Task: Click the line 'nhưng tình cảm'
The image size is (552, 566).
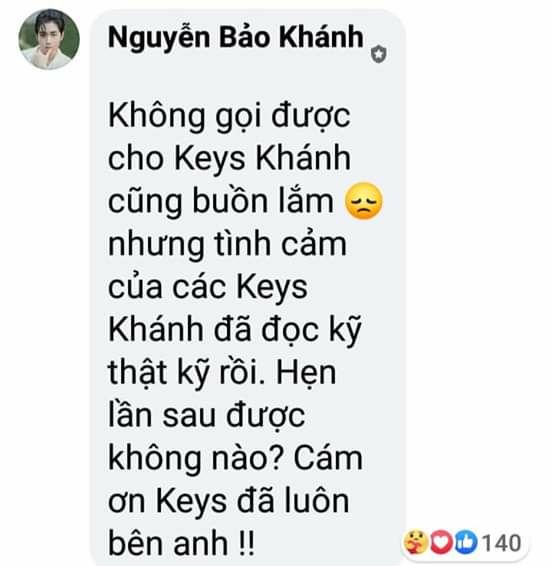Action: click(x=227, y=245)
